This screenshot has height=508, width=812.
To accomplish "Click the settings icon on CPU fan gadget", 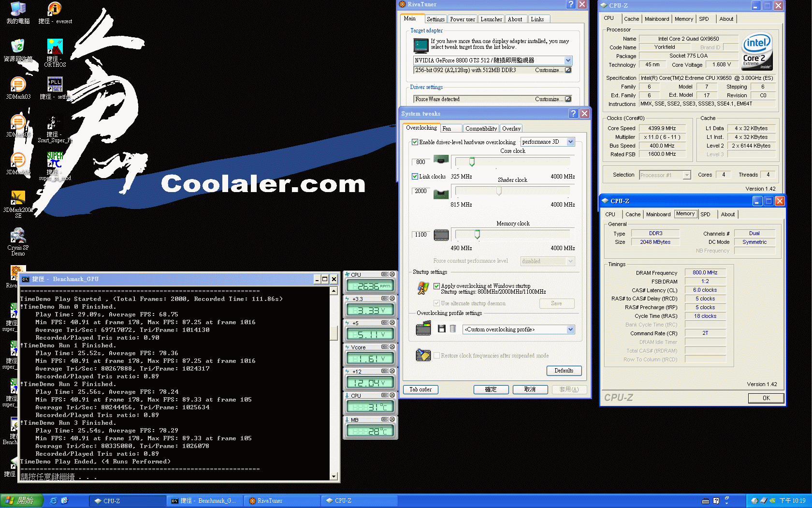I will 385,274.
